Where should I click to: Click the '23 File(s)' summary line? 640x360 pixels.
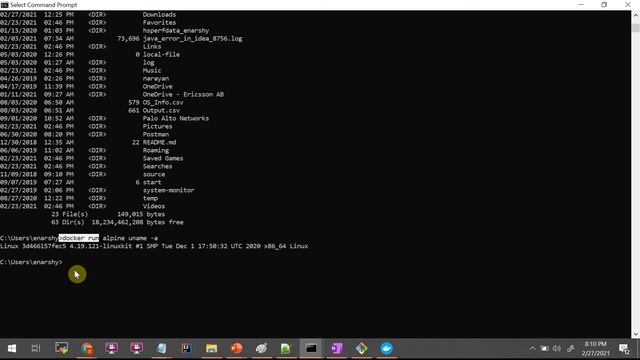pos(108,214)
